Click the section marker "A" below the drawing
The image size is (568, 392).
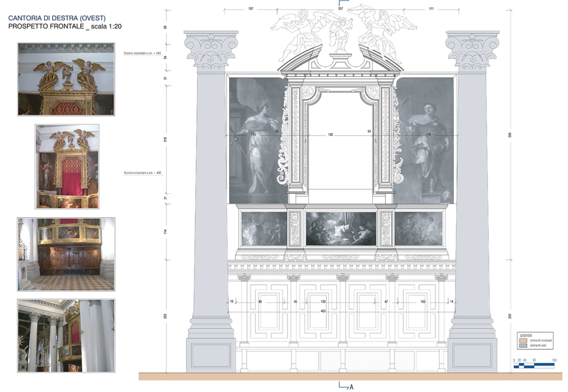[351, 388]
